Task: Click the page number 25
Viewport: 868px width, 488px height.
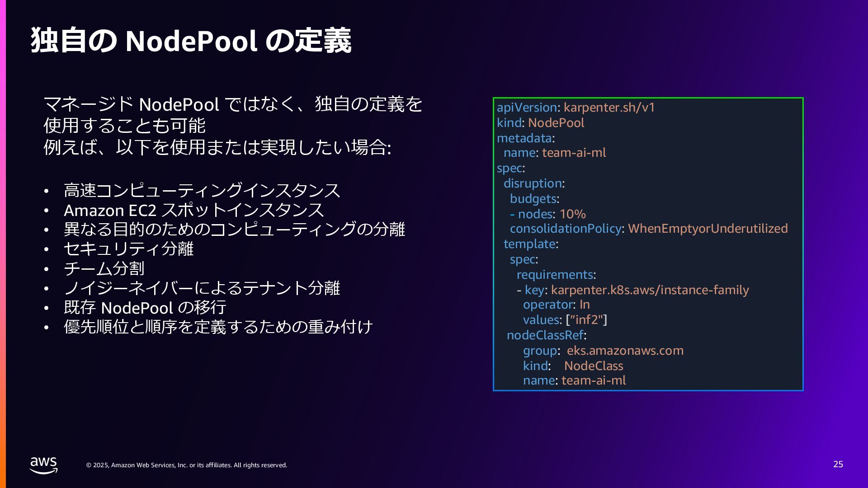Action: coord(838,465)
